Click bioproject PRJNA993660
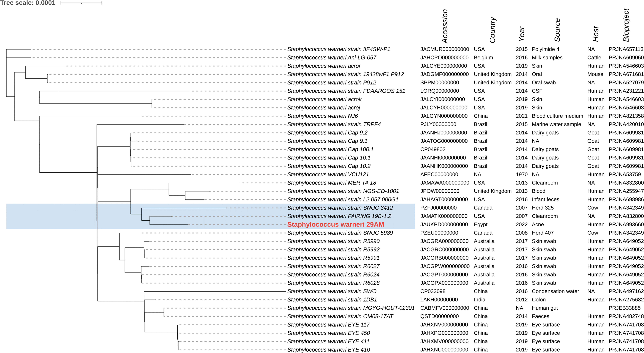 click(626, 224)
